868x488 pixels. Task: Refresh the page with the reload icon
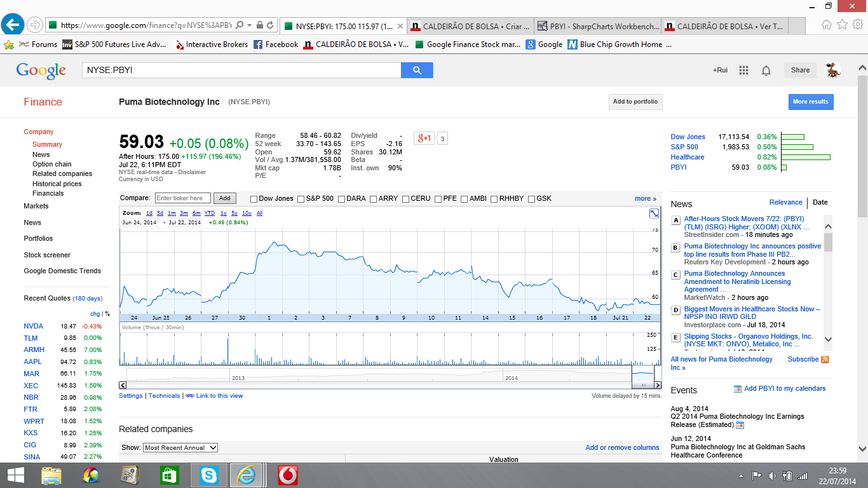pyautogui.click(x=270, y=25)
